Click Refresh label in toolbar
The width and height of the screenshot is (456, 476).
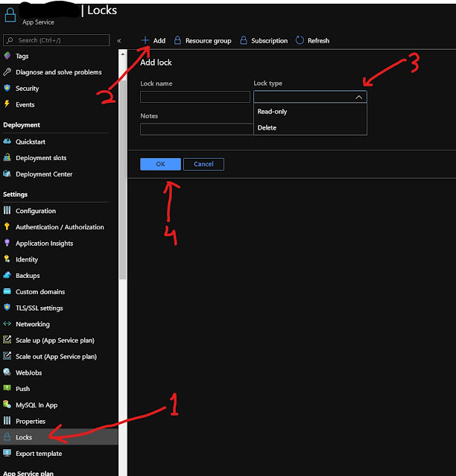(x=318, y=41)
